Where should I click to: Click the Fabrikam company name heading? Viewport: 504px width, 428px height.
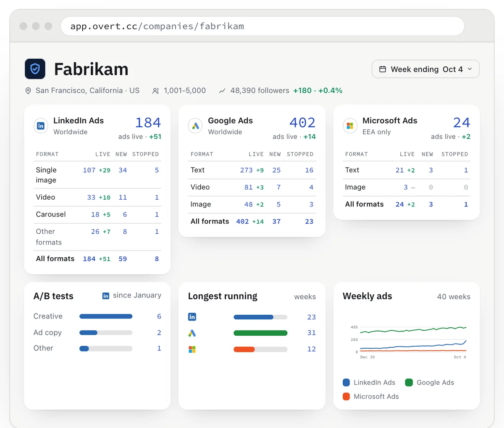pos(91,69)
